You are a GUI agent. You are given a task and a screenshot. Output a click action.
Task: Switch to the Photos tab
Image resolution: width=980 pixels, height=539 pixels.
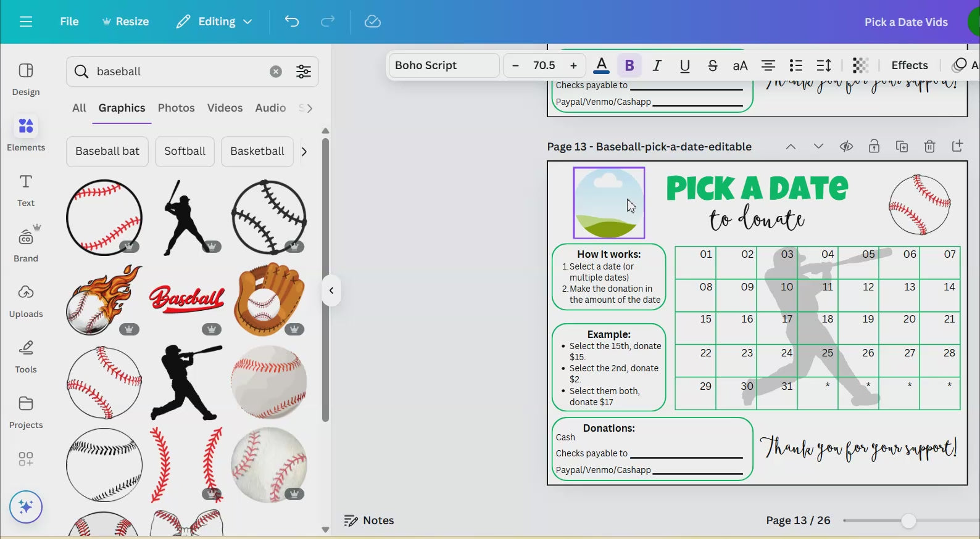click(176, 108)
